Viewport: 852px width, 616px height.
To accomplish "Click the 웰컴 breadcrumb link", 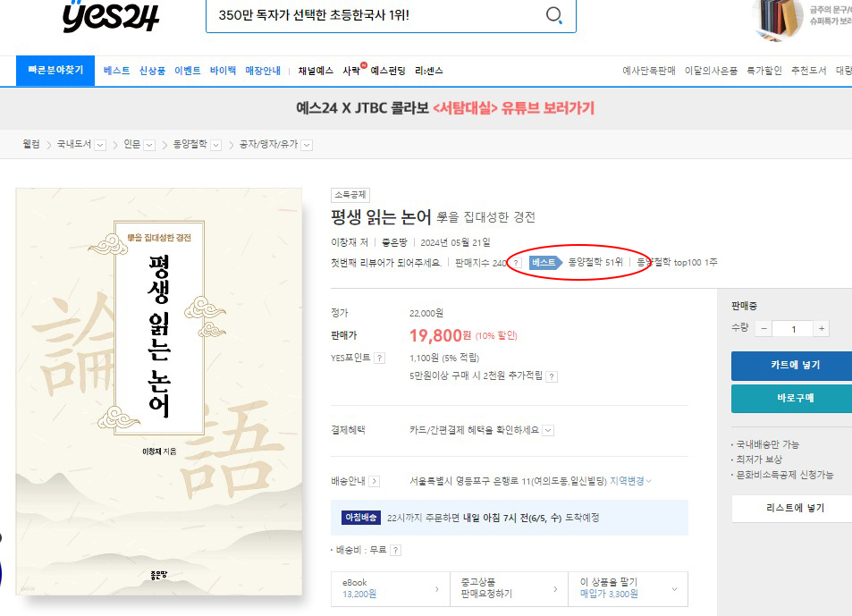I will click(31, 144).
